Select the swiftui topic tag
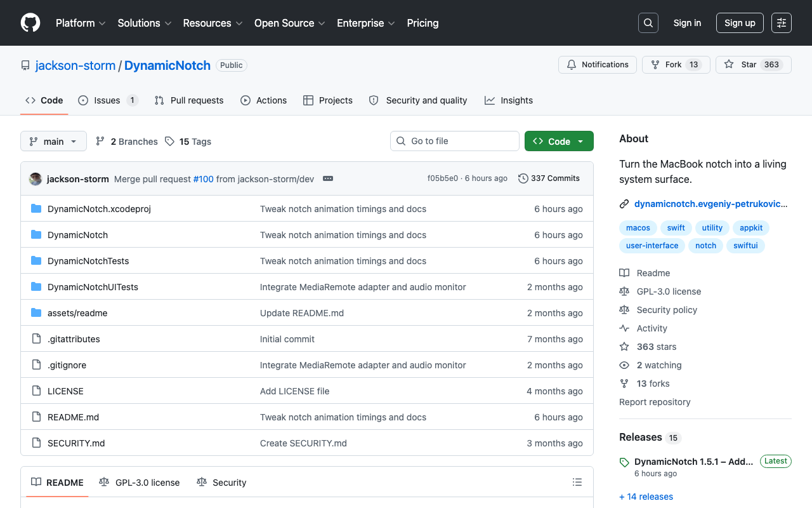Image resolution: width=812 pixels, height=508 pixels. 746,246
